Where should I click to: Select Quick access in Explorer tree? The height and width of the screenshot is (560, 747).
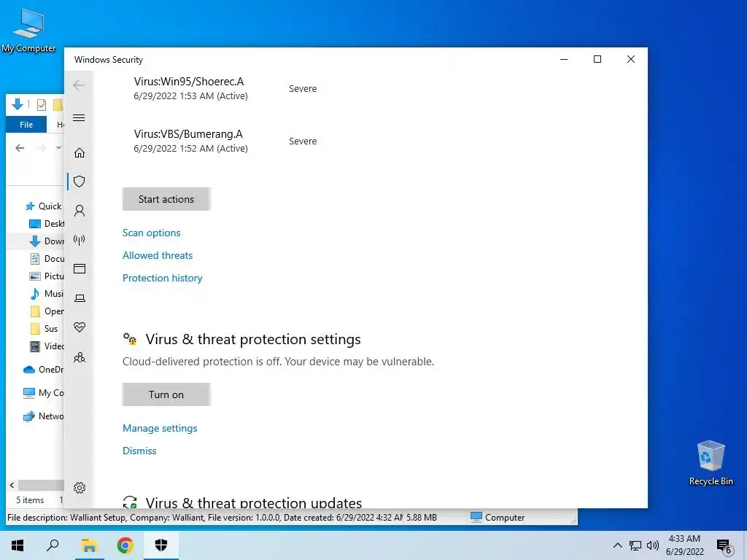click(44, 206)
